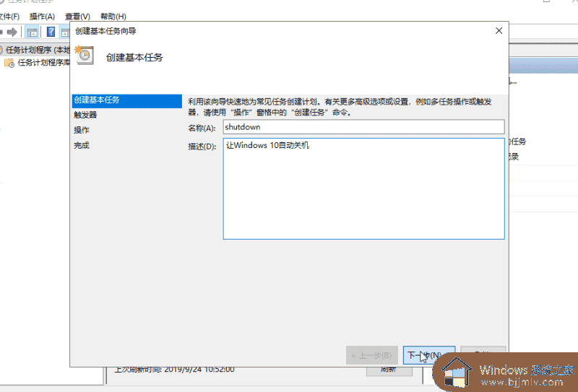This screenshot has height=392, width=578.
Task: Click the 下一步(N) button
Action: pyautogui.click(x=429, y=355)
